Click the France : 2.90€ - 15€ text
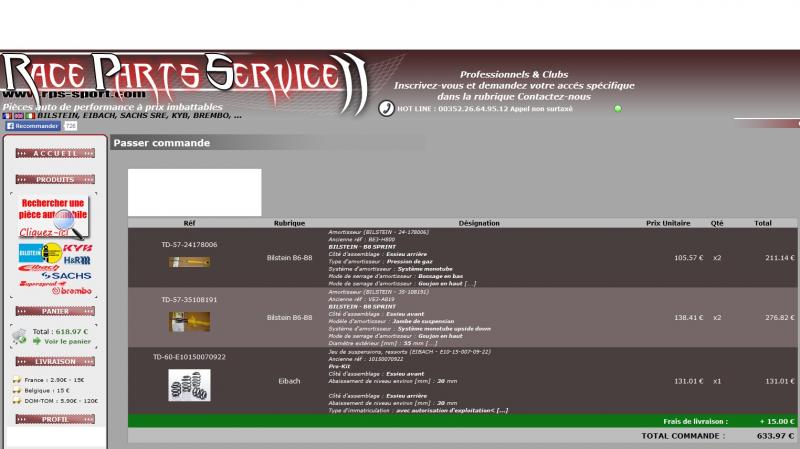The height and width of the screenshot is (449, 800). (x=54, y=380)
